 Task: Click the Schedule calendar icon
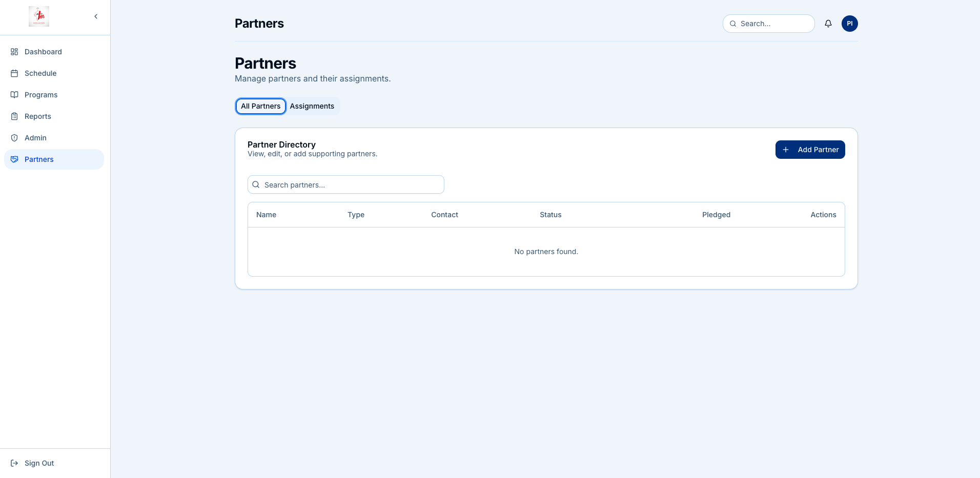tap(14, 73)
